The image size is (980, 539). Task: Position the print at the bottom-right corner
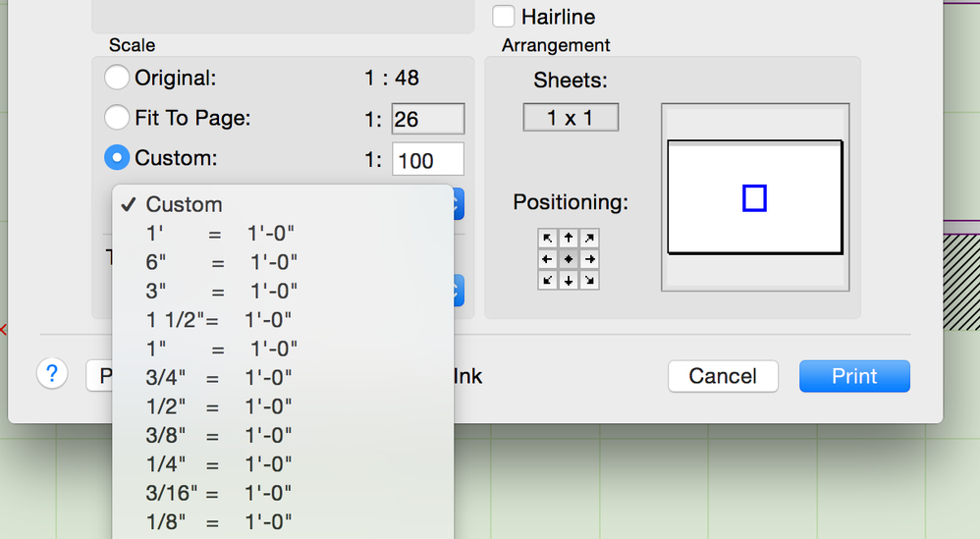coord(589,280)
